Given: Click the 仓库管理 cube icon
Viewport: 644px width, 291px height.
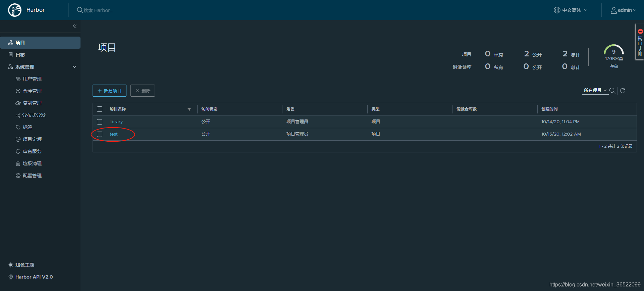Looking at the screenshot, I should click(18, 91).
